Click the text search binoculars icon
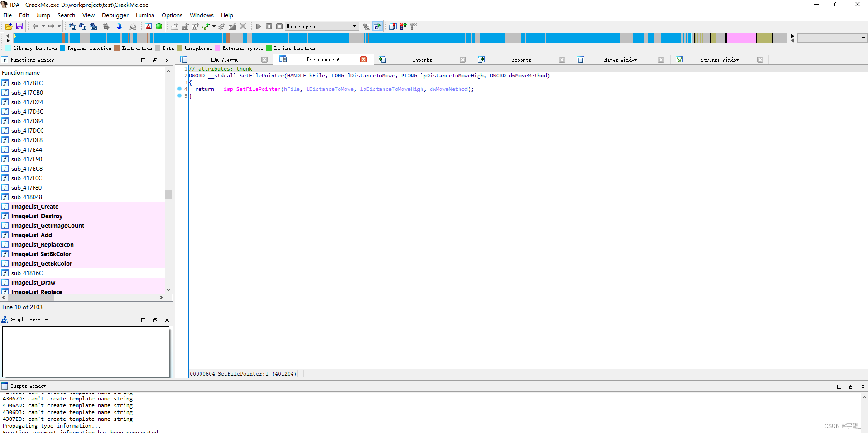The image size is (868, 433). (x=83, y=26)
